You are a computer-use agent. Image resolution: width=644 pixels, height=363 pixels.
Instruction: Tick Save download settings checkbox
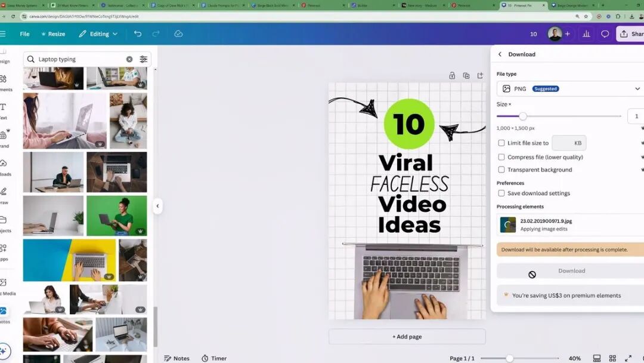pos(501,193)
